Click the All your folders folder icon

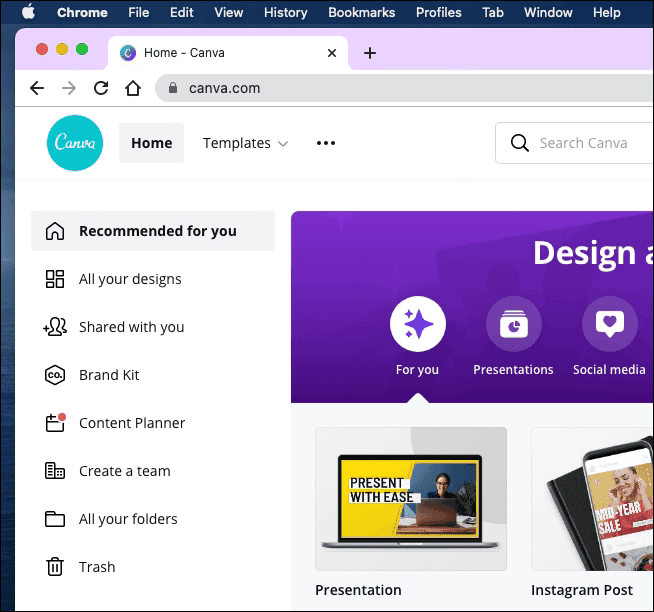click(x=55, y=519)
